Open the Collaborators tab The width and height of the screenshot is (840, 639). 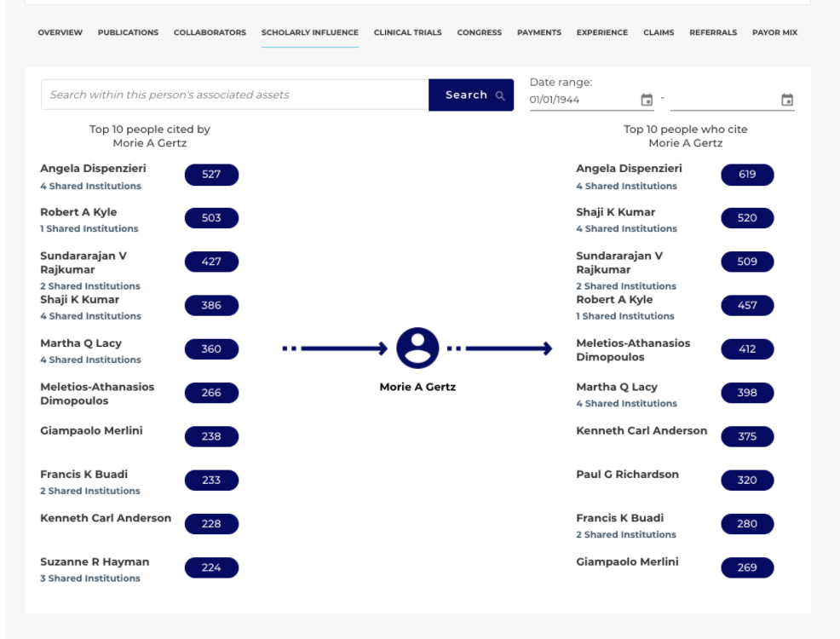click(210, 32)
